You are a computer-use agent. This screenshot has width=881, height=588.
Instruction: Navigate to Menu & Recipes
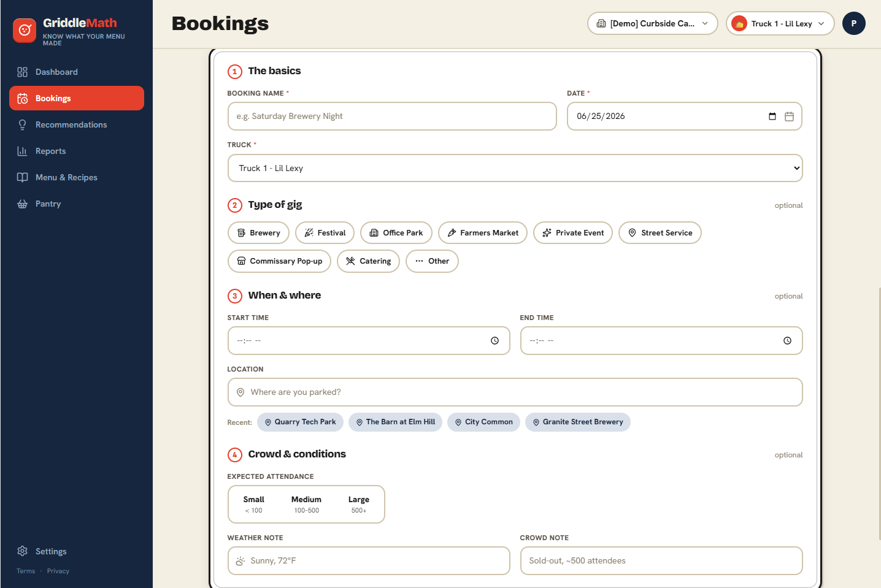click(x=77, y=177)
